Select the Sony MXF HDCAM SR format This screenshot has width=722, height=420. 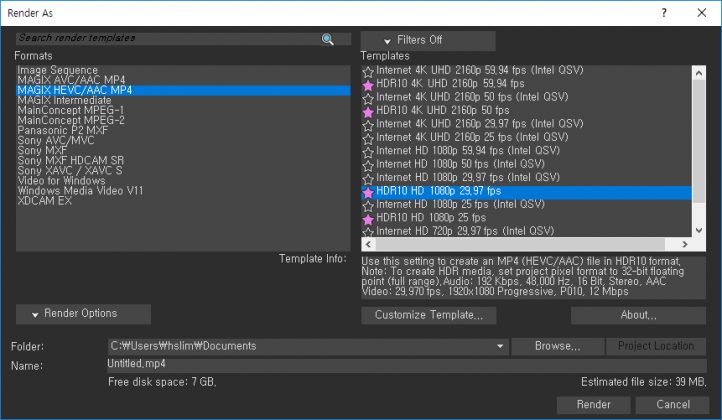click(183, 161)
